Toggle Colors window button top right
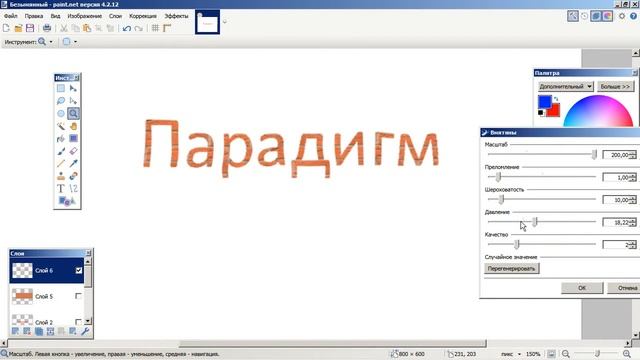The image size is (640, 360). click(607, 16)
